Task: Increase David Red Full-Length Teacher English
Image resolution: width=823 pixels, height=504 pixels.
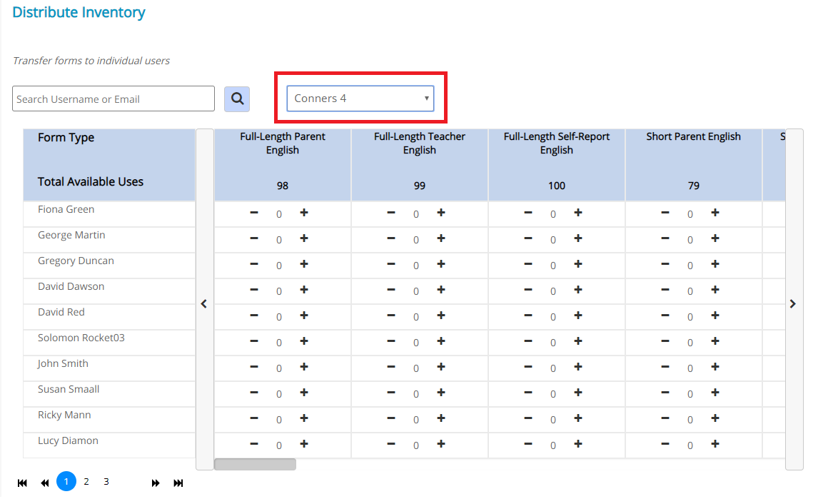Action: coord(441,316)
